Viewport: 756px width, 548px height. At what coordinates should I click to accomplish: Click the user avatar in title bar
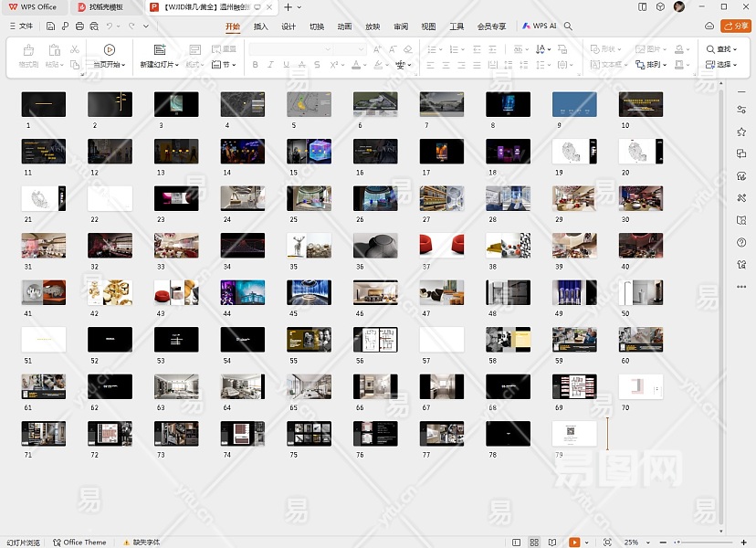click(x=679, y=6)
